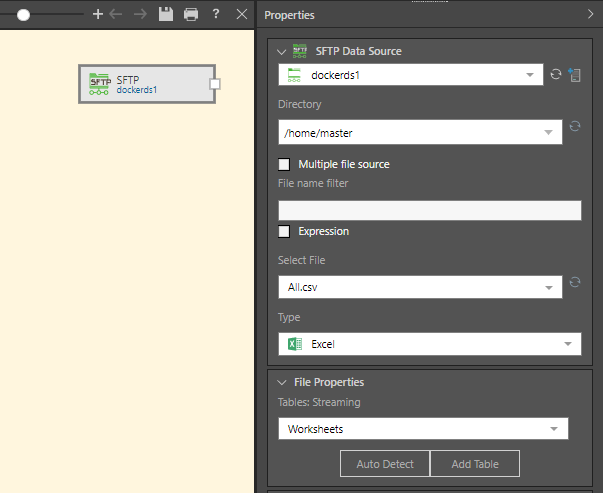Click the Auto Detect button

click(x=386, y=464)
